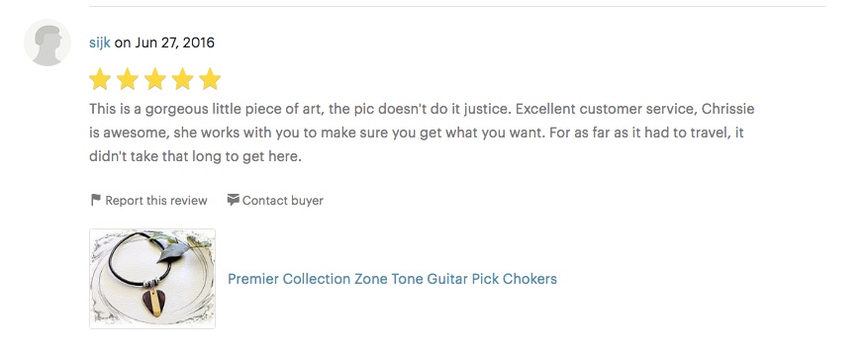Open Premier Collection Zone Tone Guitar Pick Chokers listing
The height and width of the screenshot is (356, 868).
click(x=393, y=279)
